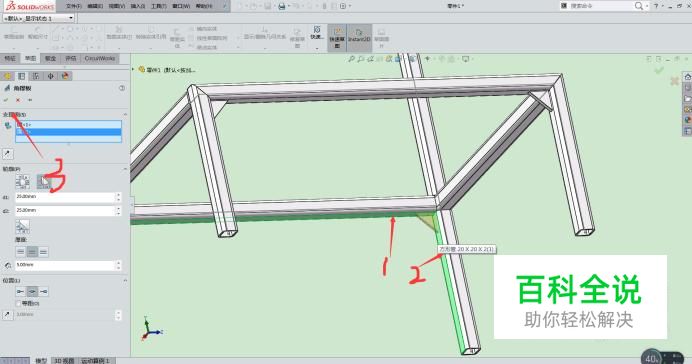Cancel via red X in viewport corner

point(674,81)
